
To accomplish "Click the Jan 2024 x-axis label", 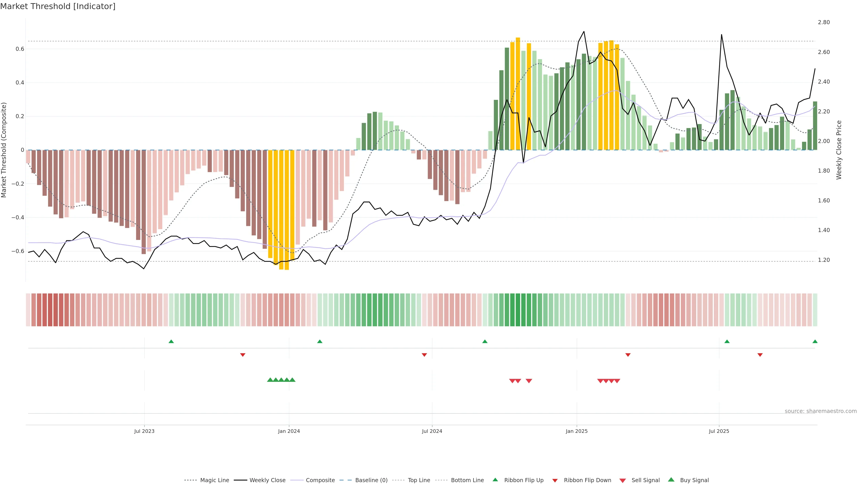I will tap(289, 431).
